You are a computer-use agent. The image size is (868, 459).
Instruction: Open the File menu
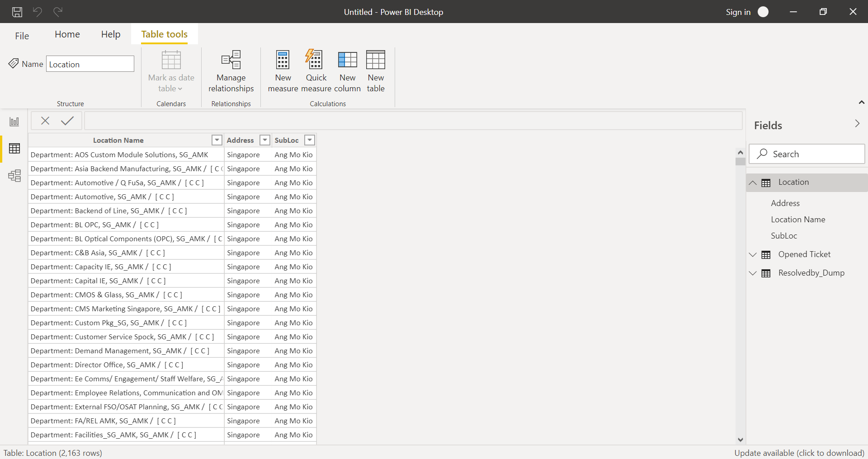(x=22, y=36)
